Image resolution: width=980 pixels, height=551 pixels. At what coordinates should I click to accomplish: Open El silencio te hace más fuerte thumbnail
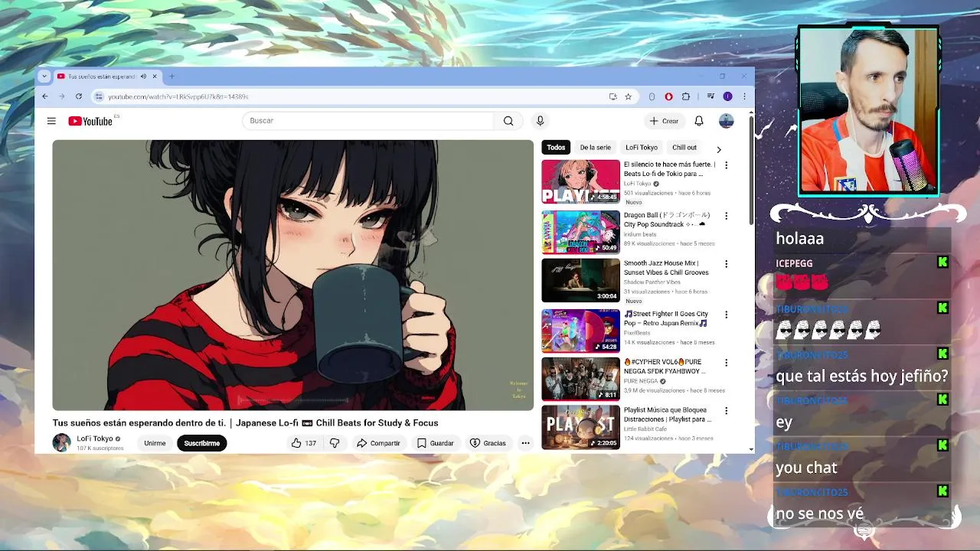(580, 181)
